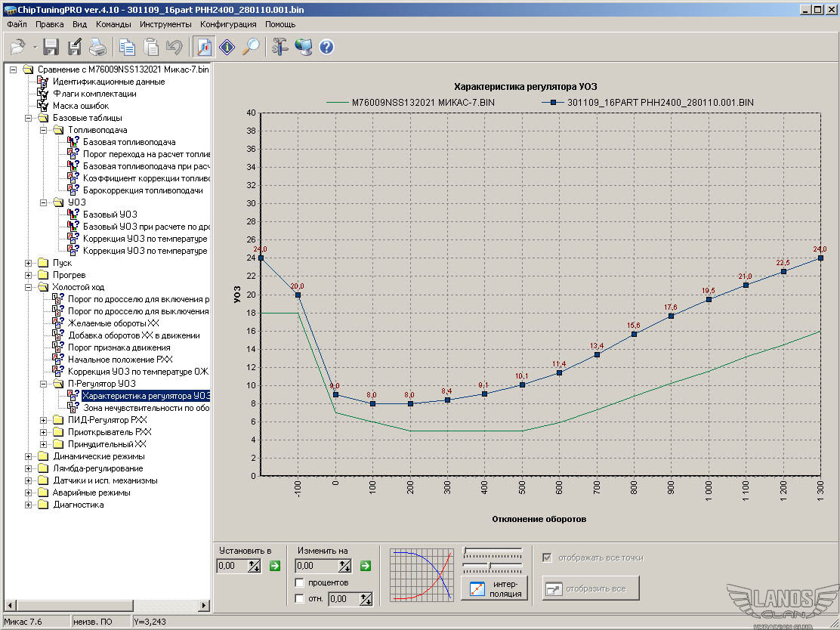Viewport: 840px width, 630px height.
Task: Click the Save floppy disk icon
Action: 51,48
